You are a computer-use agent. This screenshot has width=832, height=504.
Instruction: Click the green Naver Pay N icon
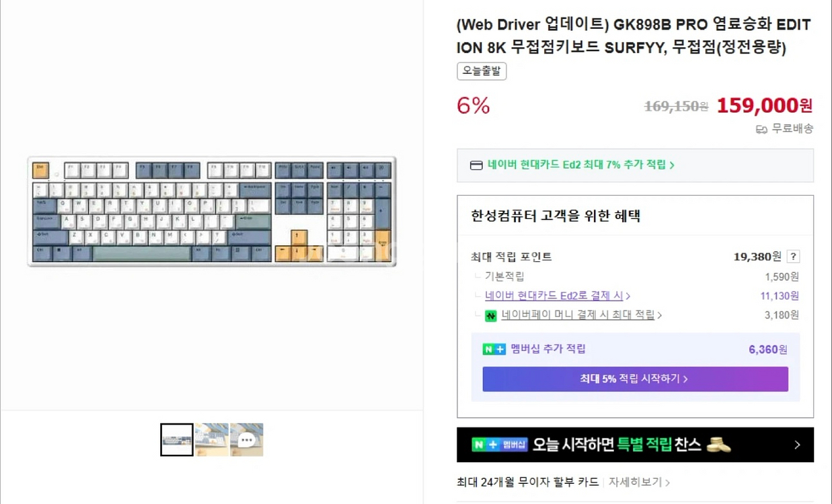click(490, 315)
